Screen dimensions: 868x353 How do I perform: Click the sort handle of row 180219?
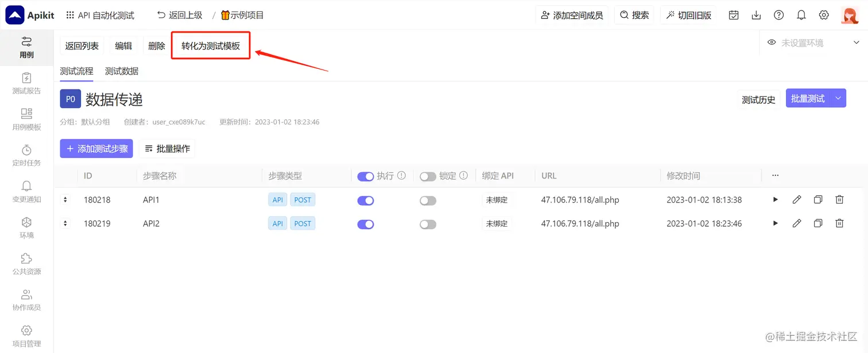coord(65,223)
